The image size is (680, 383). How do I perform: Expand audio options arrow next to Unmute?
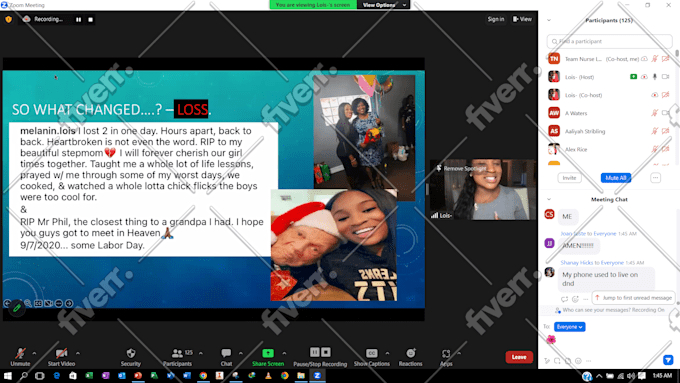pyautogui.click(x=34, y=353)
